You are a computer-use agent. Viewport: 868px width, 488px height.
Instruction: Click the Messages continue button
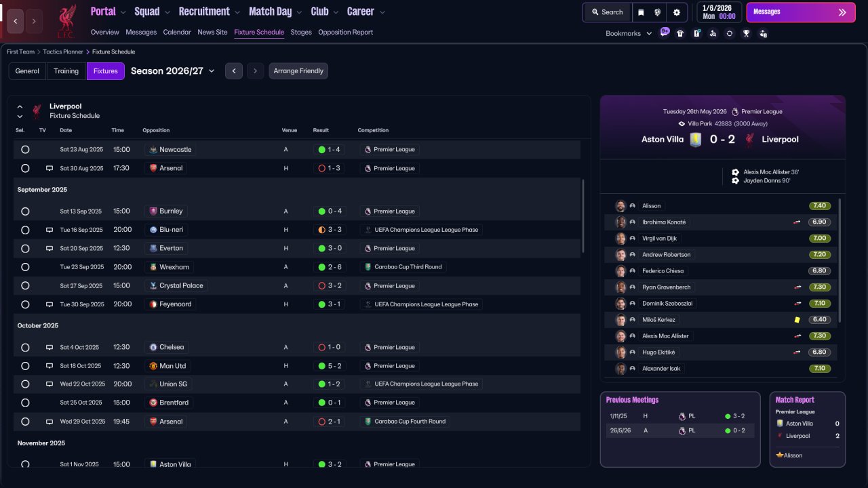[800, 12]
